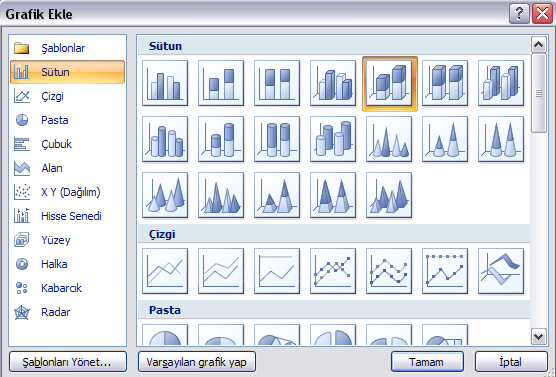This screenshot has height=377, width=556.
Task: Click the Şablonları Yönet... button
Action: coord(68,362)
